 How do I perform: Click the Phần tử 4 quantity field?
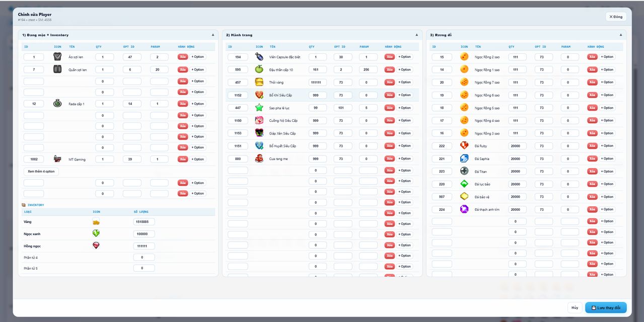pos(144,257)
